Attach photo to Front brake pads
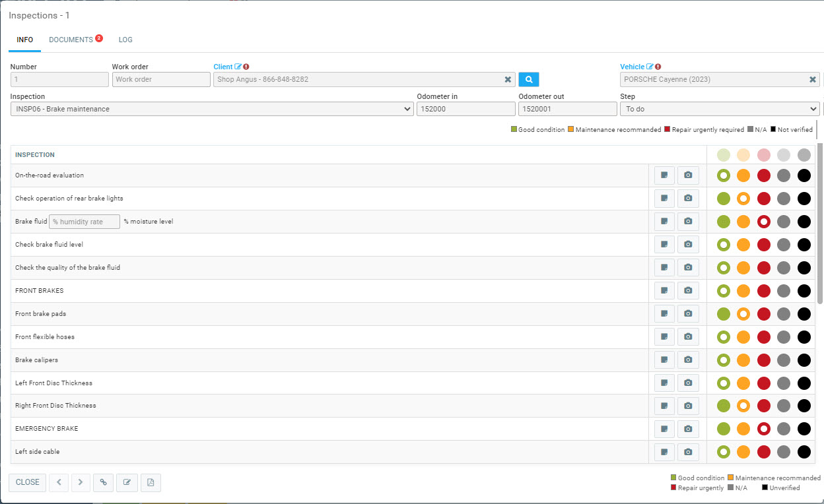This screenshot has width=824, height=504. tap(688, 314)
